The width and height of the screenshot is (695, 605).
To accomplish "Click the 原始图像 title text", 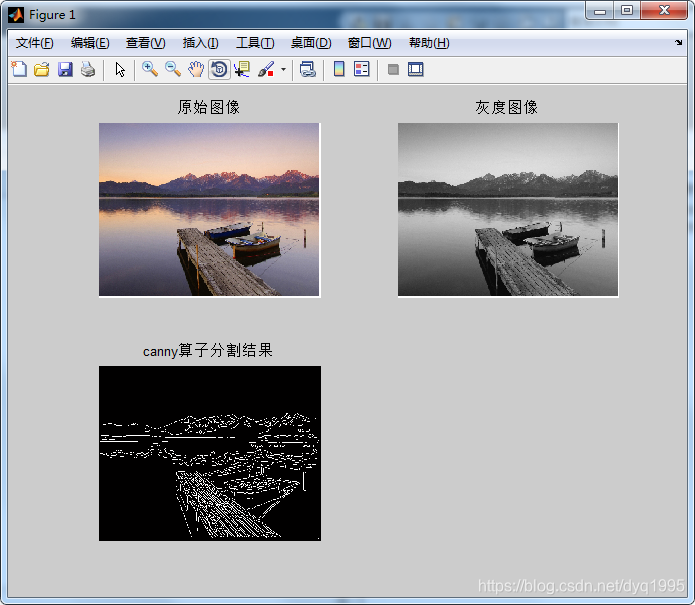I will (x=209, y=107).
